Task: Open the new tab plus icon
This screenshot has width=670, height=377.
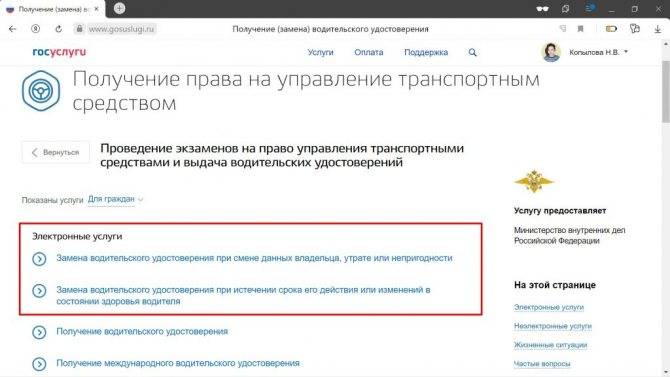Action: pyautogui.click(x=119, y=8)
